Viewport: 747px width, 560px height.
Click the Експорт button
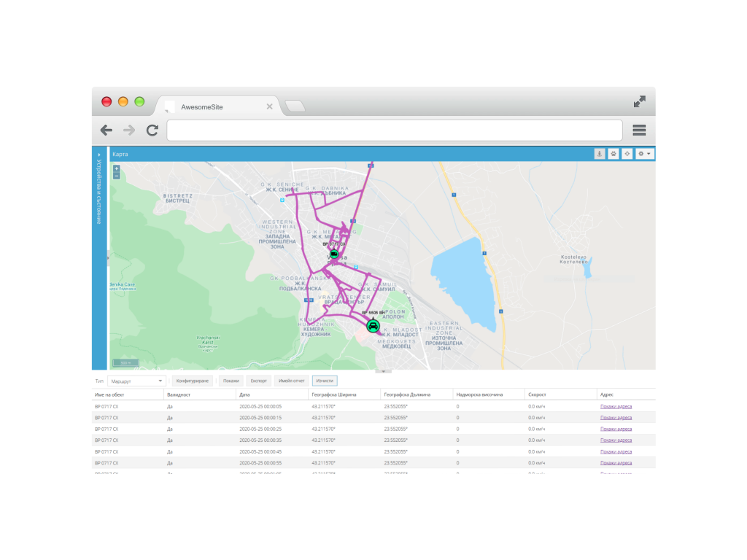pos(259,381)
